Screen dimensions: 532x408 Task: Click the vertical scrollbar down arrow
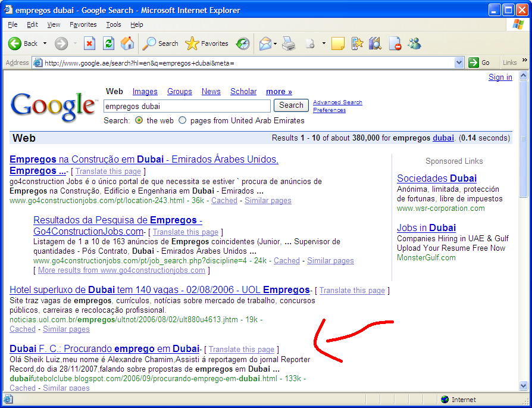[524, 386]
